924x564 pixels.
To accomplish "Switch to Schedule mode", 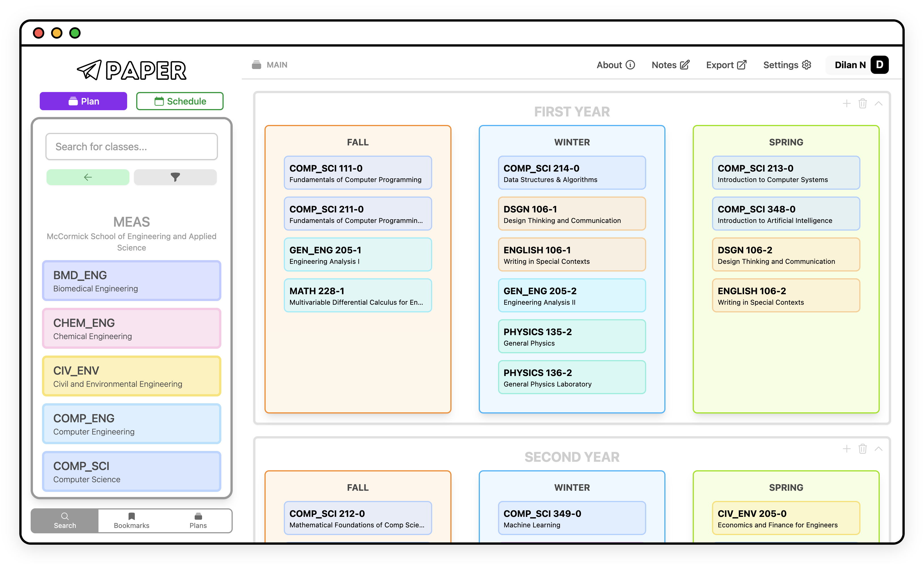I will pos(180,101).
